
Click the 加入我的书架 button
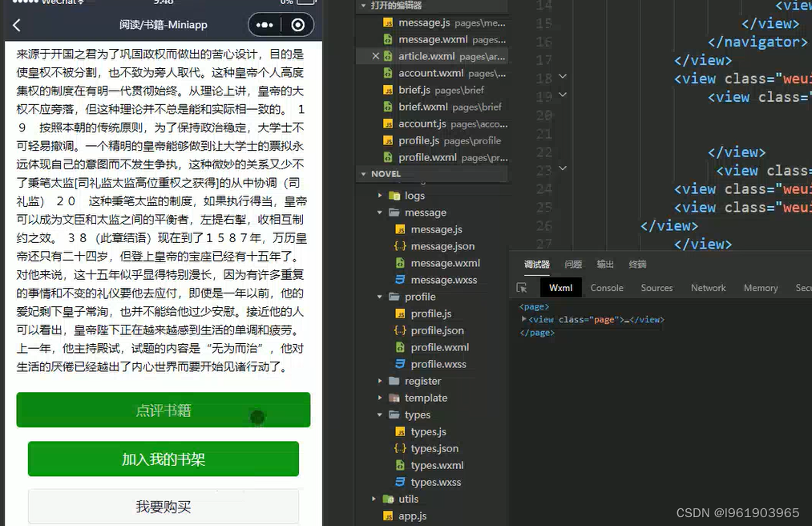[x=164, y=459]
